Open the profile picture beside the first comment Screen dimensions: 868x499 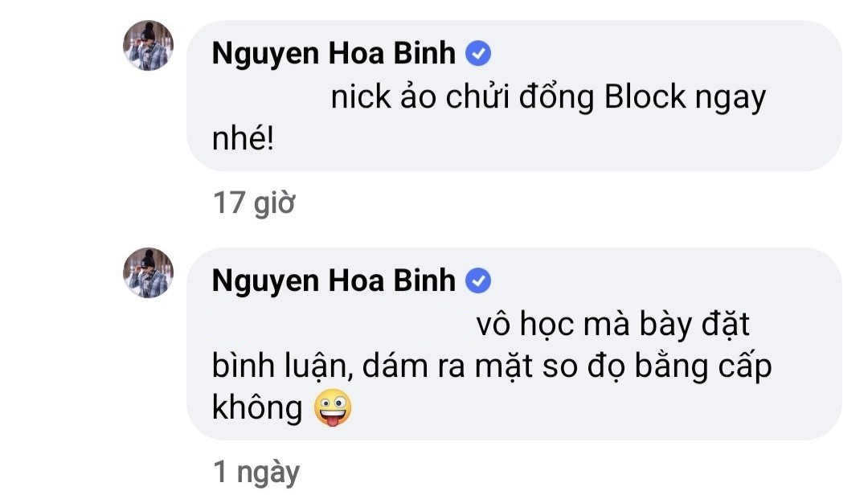[149, 45]
